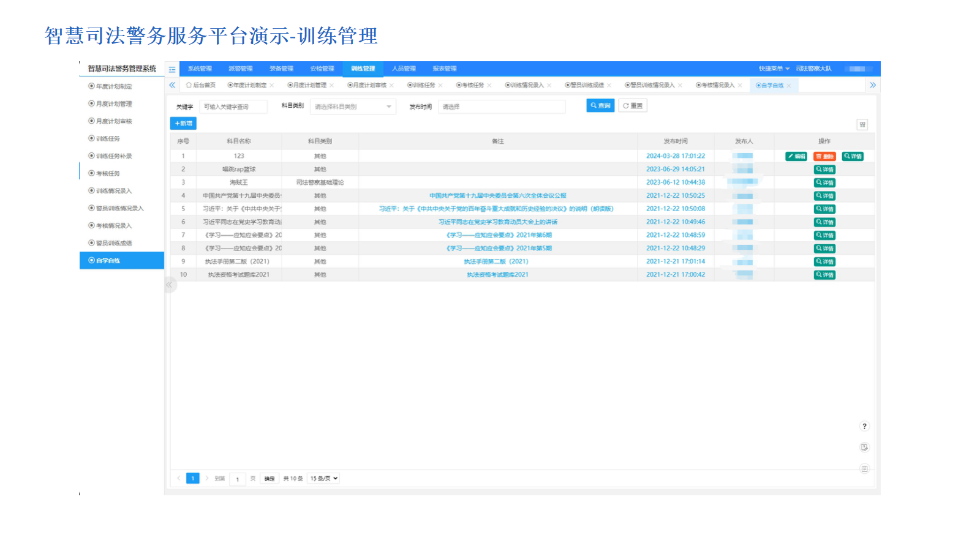Open 中国共产党第十九届 全体会议公报 link

(x=498, y=196)
